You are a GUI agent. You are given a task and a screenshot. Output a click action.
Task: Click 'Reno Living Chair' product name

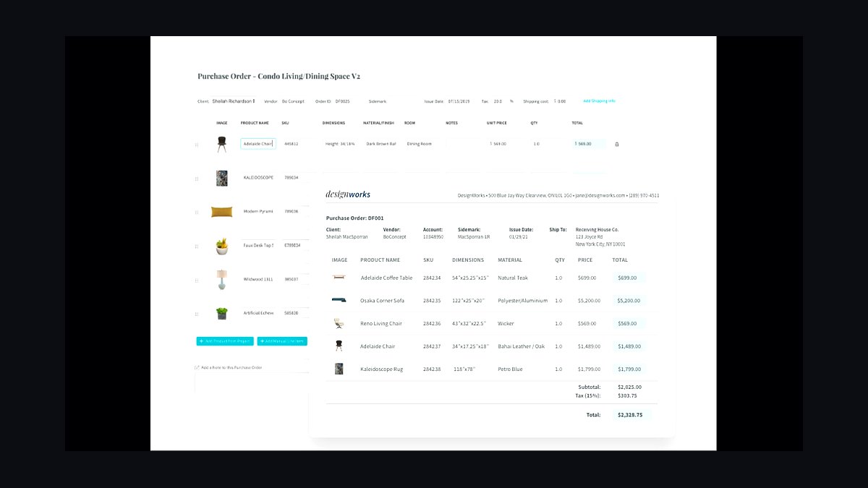coord(381,324)
